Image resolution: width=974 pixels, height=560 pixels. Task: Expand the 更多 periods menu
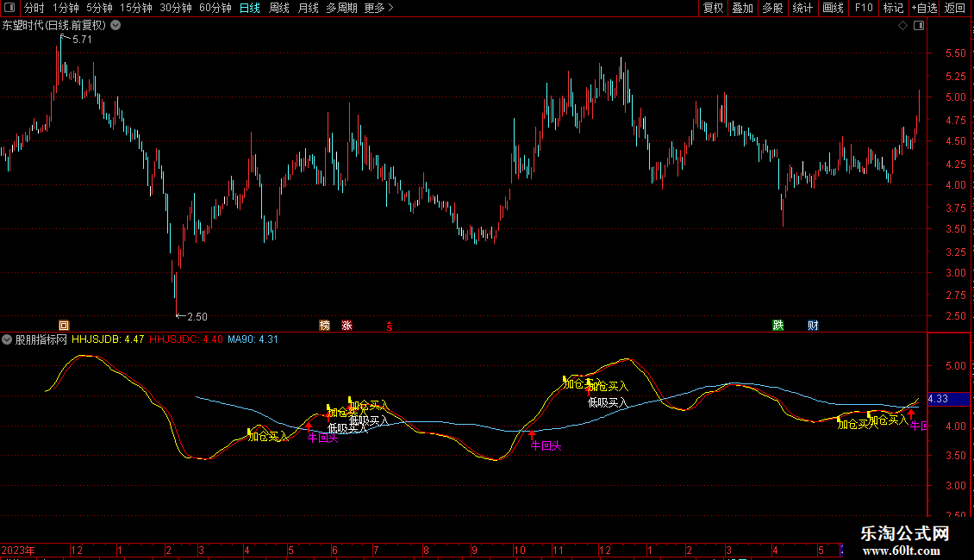pyautogui.click(x=378, y=8)
